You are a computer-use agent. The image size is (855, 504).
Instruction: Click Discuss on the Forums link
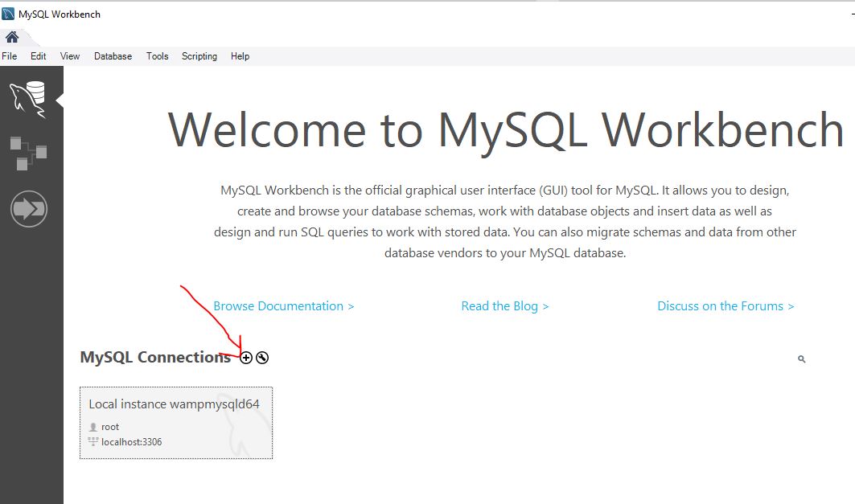coord(726,306)
